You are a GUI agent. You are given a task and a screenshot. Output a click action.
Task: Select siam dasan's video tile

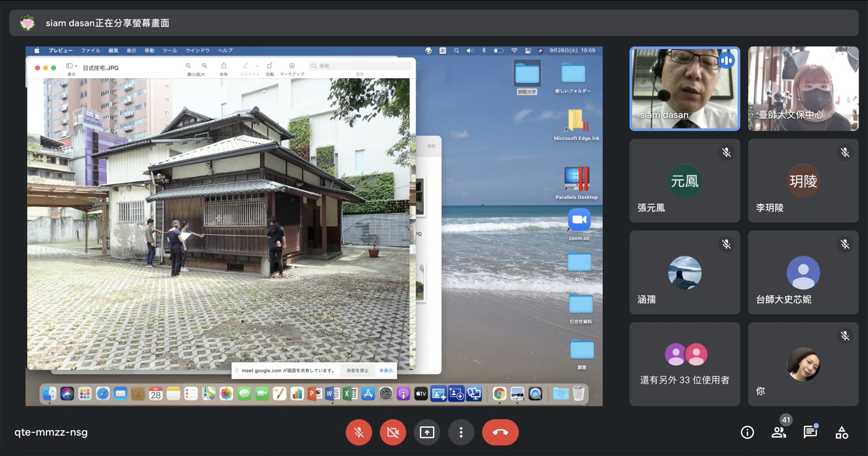(x=685, y=89)
